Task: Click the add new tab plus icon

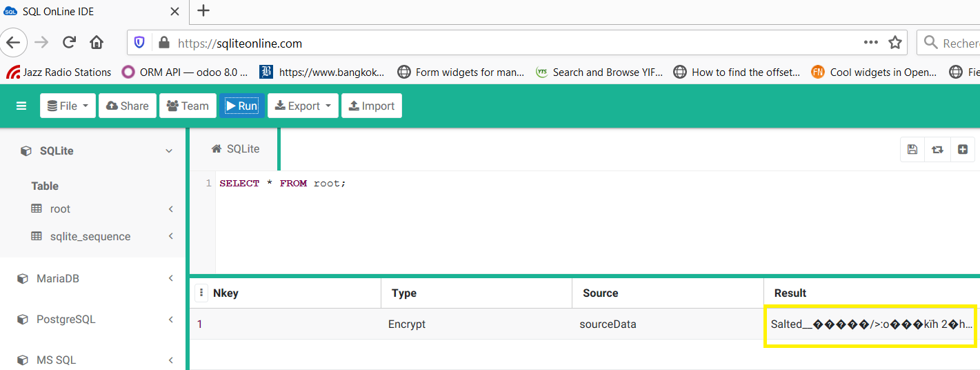Action: 963,149
